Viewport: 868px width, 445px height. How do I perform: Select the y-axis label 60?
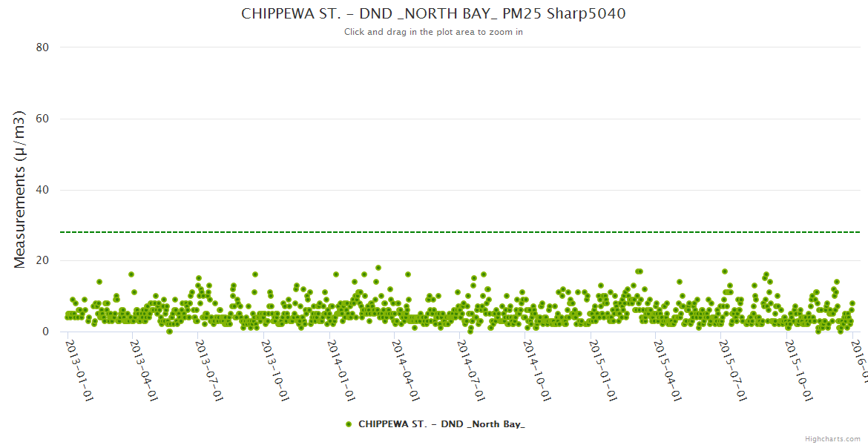click(42, 119)
